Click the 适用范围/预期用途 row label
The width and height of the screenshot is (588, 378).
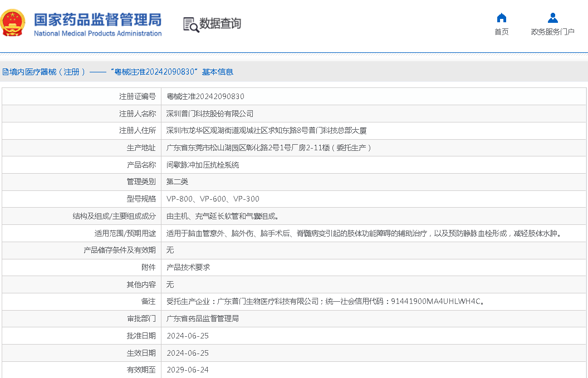coord(125,233)
